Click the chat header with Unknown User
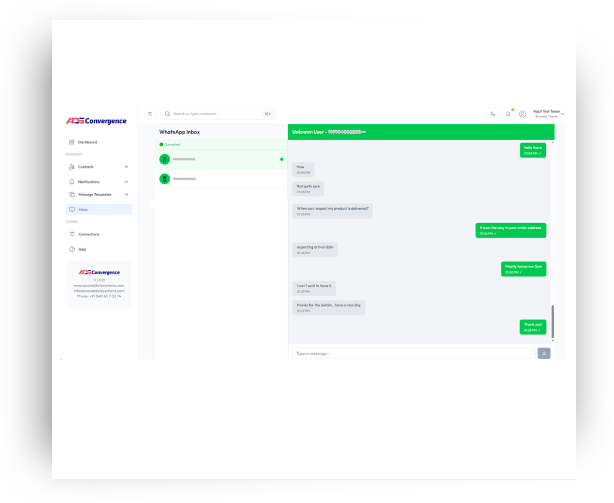 coord(420,132)
